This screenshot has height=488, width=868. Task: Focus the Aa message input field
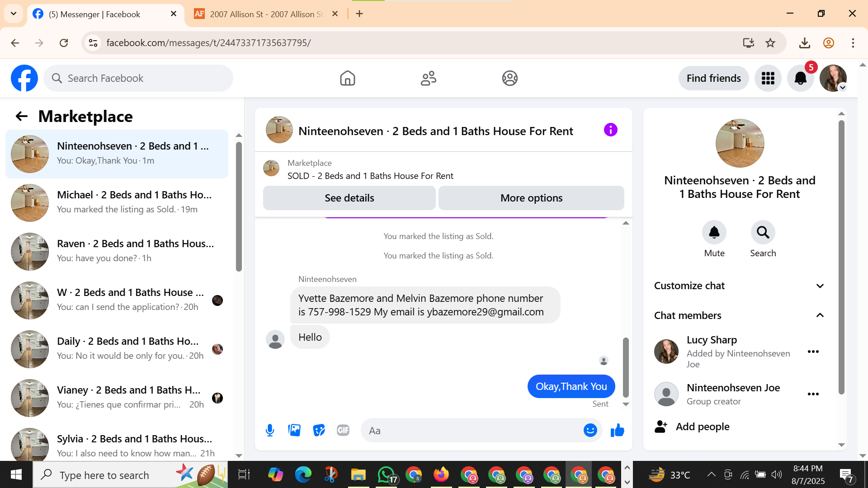click(x=481, y=430)
